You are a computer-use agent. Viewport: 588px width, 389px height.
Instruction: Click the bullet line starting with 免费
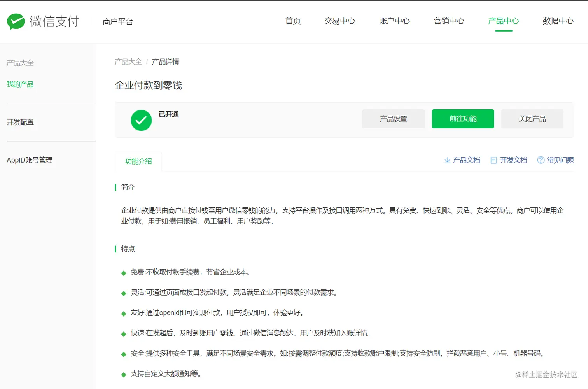point(191,272)
